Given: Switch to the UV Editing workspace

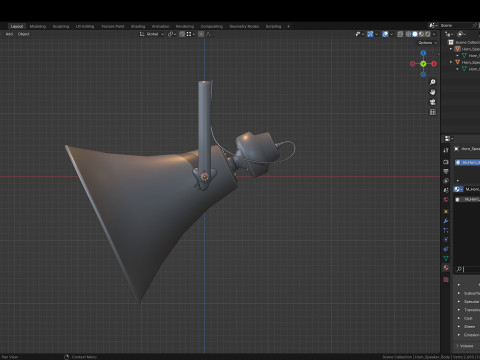Looking at the screenshot, I should [x=85, y=26].
